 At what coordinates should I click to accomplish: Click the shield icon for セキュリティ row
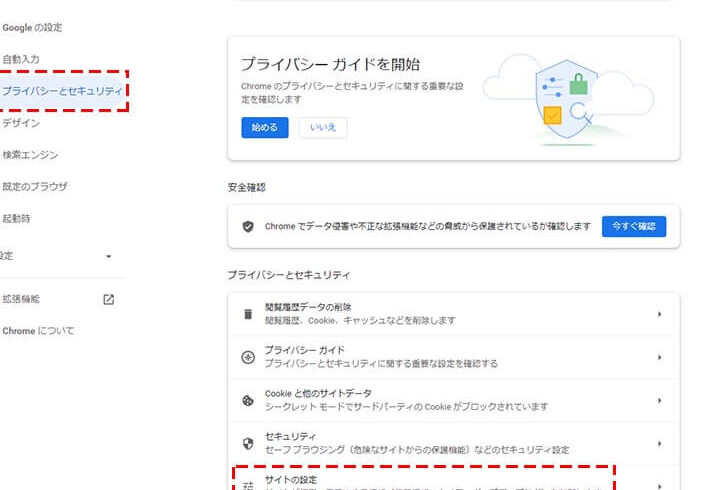[248, 444]
